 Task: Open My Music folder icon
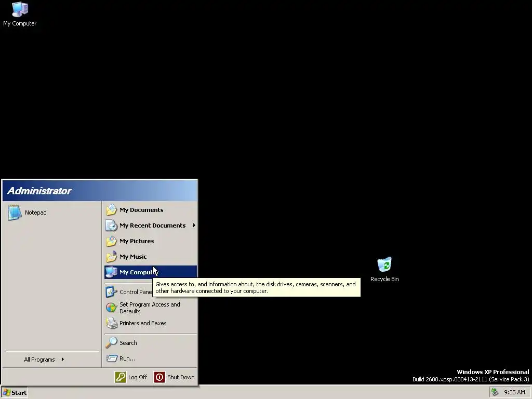(x=111, y=257)
